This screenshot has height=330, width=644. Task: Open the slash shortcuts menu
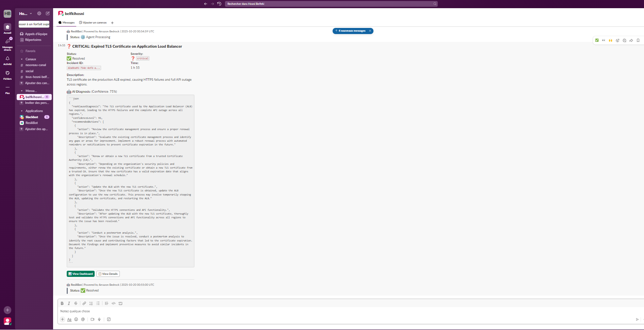tap(109, 319)
